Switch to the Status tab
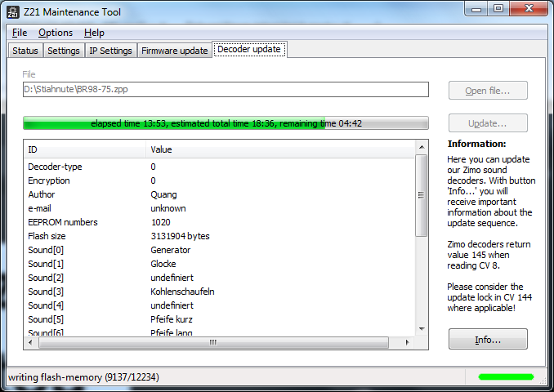The image size is (554, 392). coord(25,51)
